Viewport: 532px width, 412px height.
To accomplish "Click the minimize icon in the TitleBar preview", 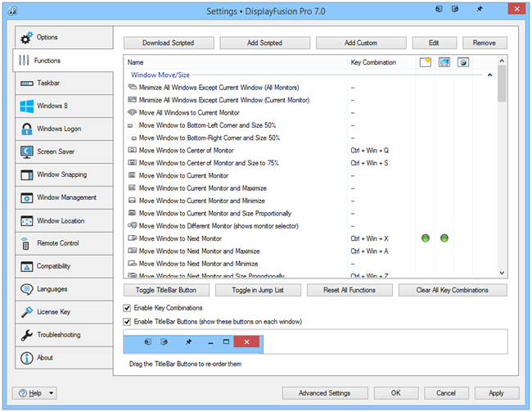I will (x=210, y=343).
